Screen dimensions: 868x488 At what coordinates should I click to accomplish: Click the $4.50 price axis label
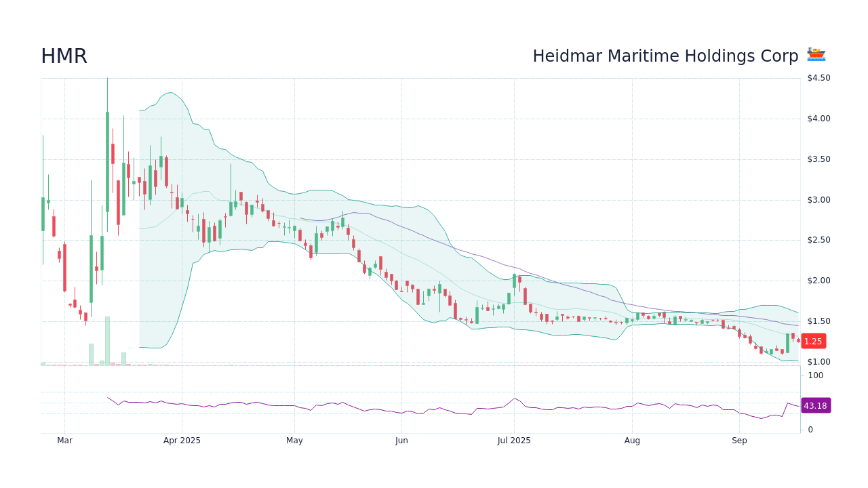point(818,77)
